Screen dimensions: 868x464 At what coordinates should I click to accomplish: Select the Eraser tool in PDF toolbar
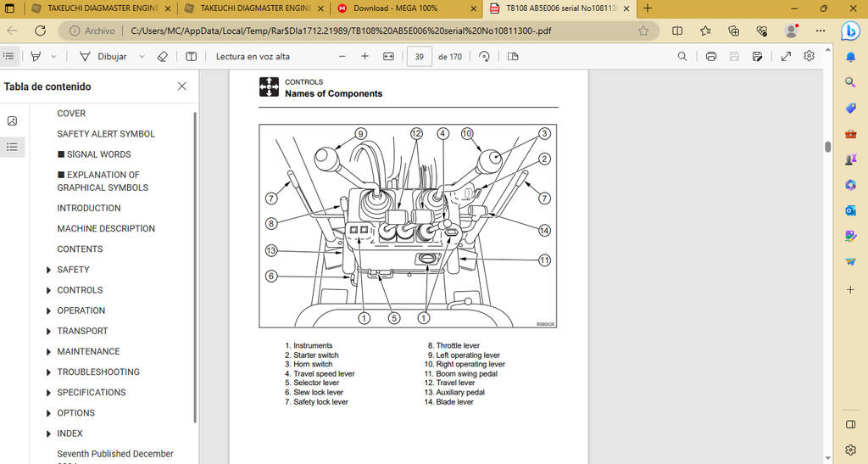pos(163,57)
